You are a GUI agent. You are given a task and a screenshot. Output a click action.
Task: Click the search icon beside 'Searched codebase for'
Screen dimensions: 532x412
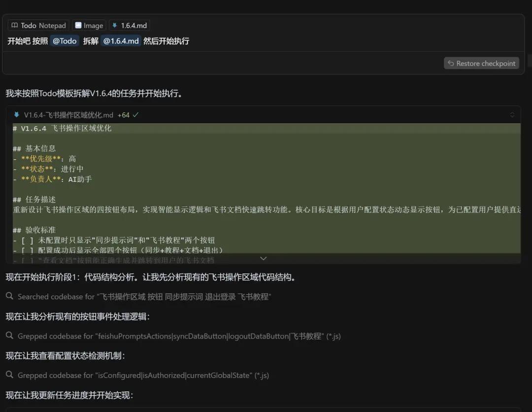point(9,296)
